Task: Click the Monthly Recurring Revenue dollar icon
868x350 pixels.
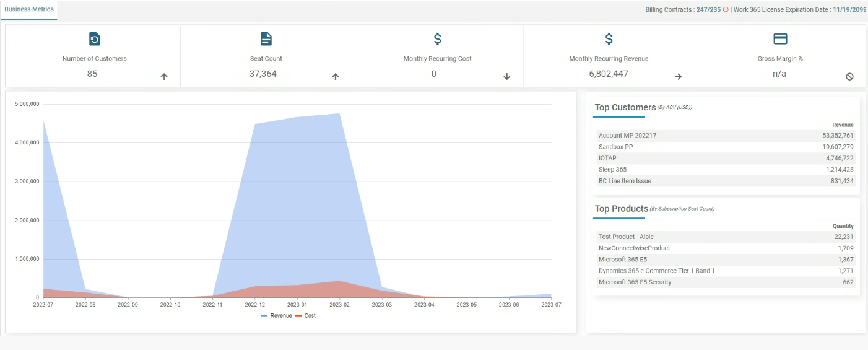Action: [x=609, y=39]
